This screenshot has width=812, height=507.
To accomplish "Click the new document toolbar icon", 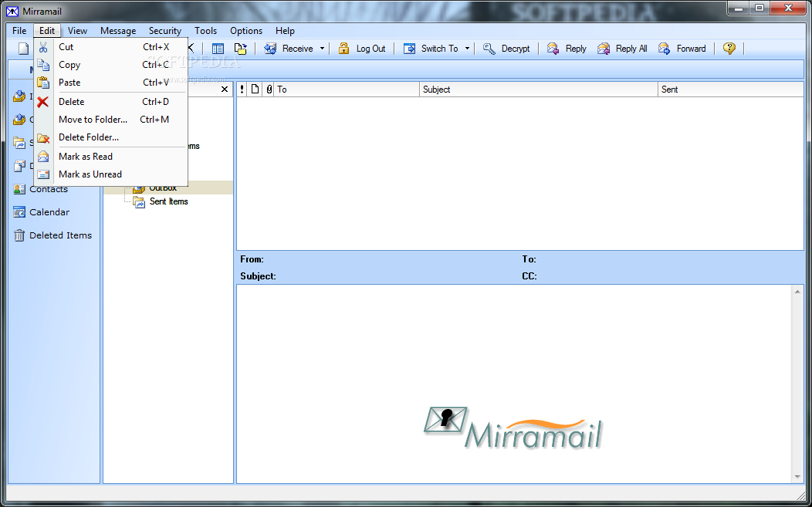I will point(23,49).
